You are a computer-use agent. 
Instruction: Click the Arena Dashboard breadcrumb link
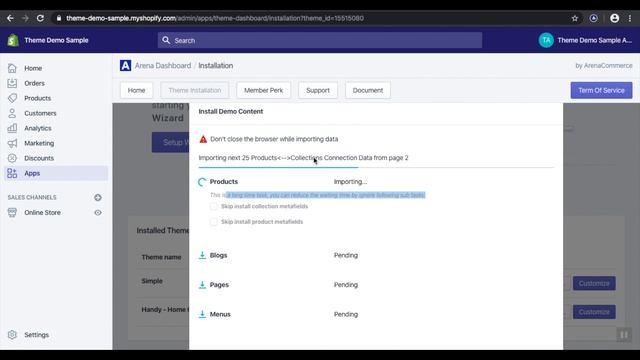(x=163, y=65)
